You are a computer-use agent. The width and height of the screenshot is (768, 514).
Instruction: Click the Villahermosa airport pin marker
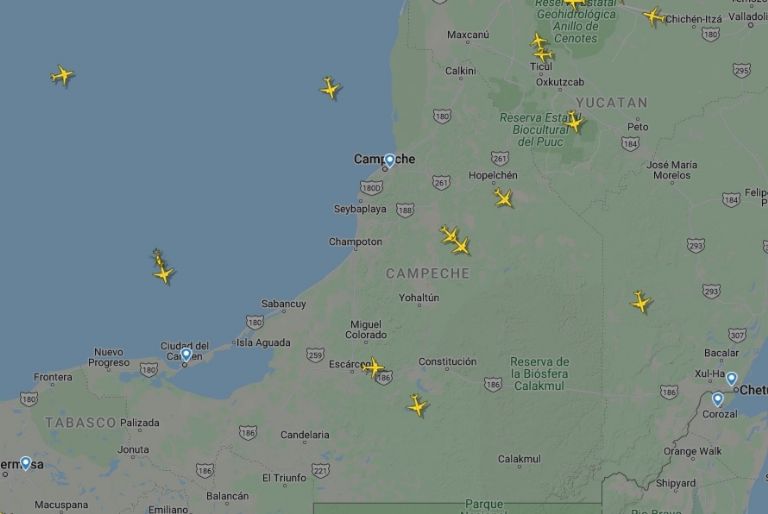(25, 463)
